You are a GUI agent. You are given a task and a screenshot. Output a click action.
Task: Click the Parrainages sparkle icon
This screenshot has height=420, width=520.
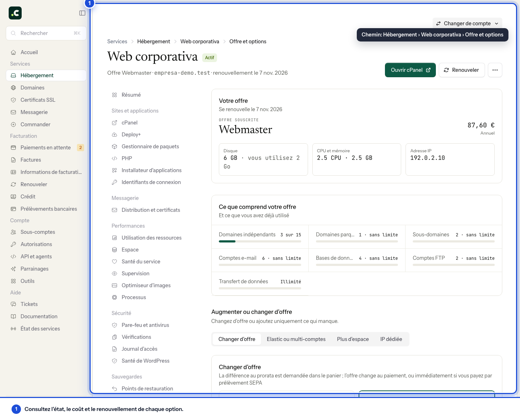(13, 269)
